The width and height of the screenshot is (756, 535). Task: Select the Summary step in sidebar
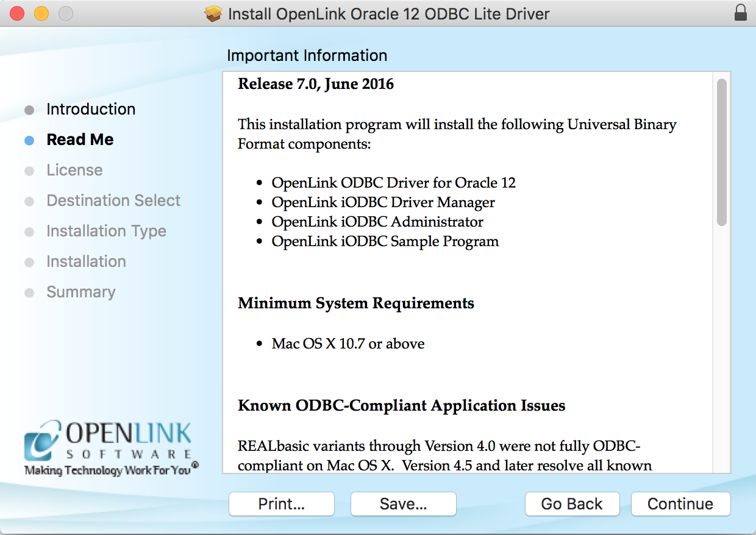[x=80, y=292]
